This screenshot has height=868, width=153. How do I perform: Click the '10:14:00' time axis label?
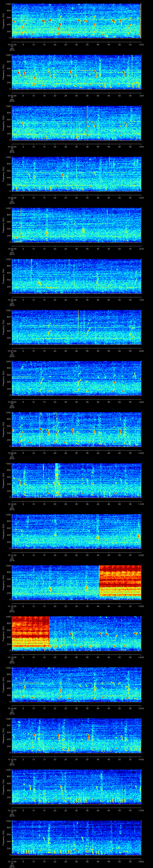(x=12, y=708)
